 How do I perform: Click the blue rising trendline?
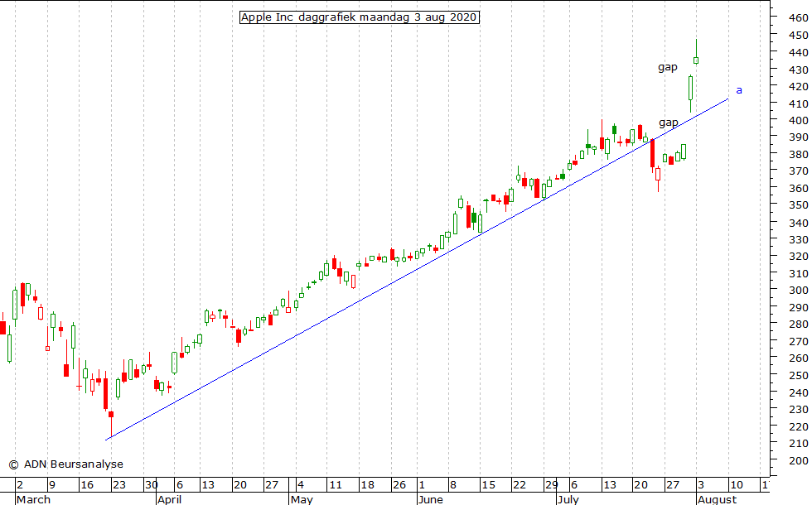pos(417,269)
